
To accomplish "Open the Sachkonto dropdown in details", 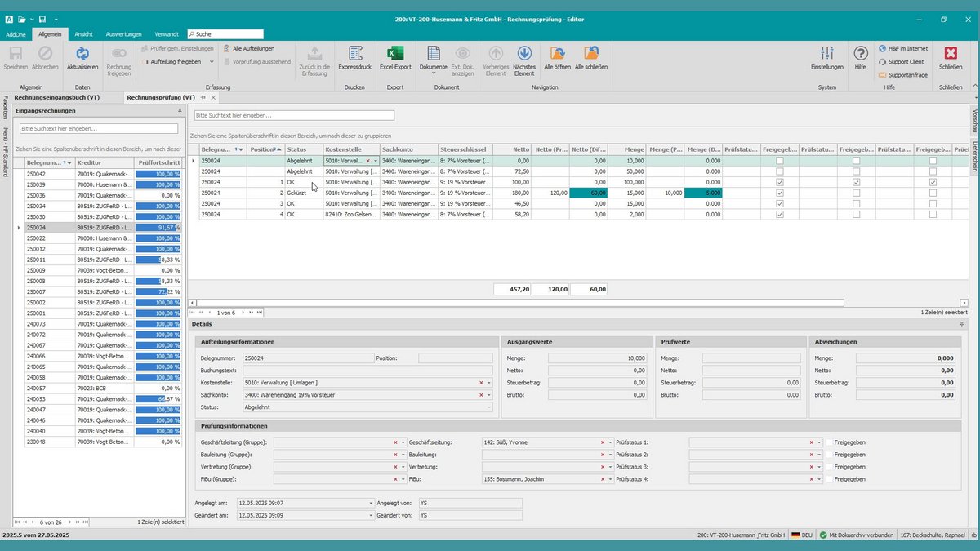I will [489, 395].
